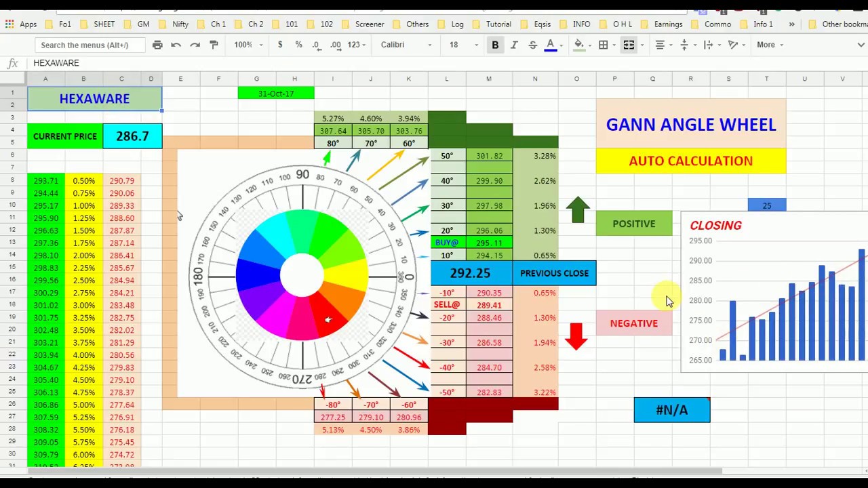
Task: Toggle strikethrough formatting
Action: point(532,45)
